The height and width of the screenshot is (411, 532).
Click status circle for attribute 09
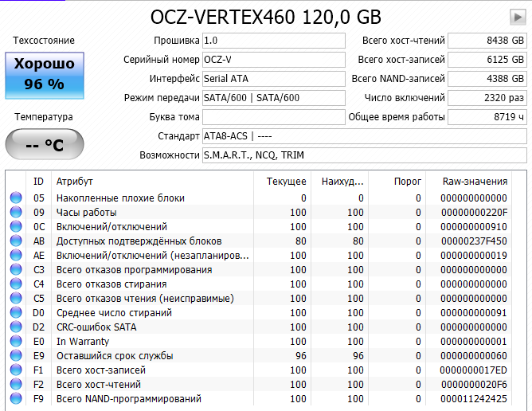coord(16,212)
